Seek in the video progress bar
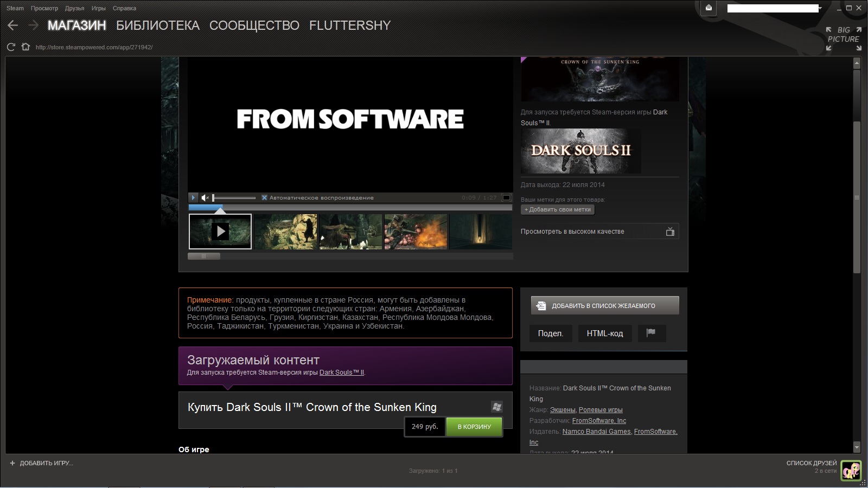 (350, 208)
